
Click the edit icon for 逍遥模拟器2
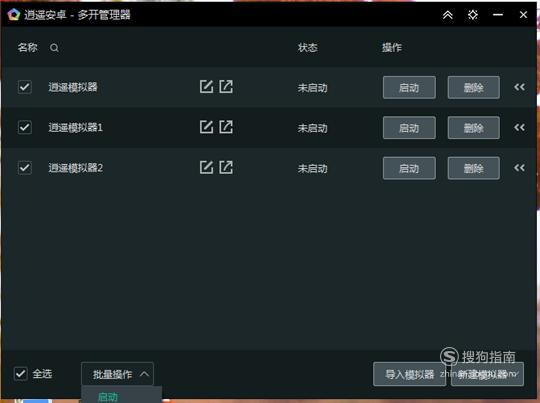coord(206,167)
